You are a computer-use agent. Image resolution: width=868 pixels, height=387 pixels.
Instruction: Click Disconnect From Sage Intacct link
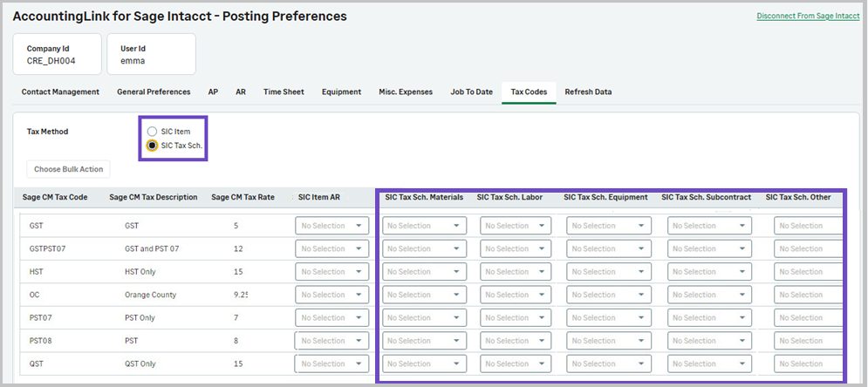(808, 17)
